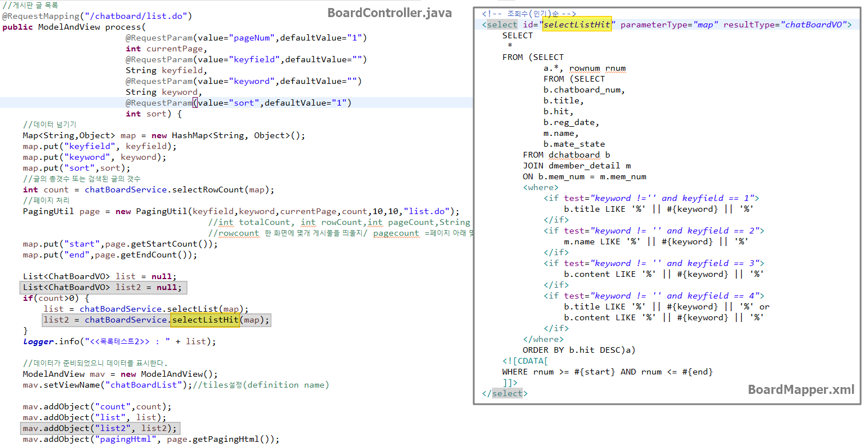Click the mav.addObject("count",count); line
868x447 pixels.
pyautogui.click(x=97, y=406)
